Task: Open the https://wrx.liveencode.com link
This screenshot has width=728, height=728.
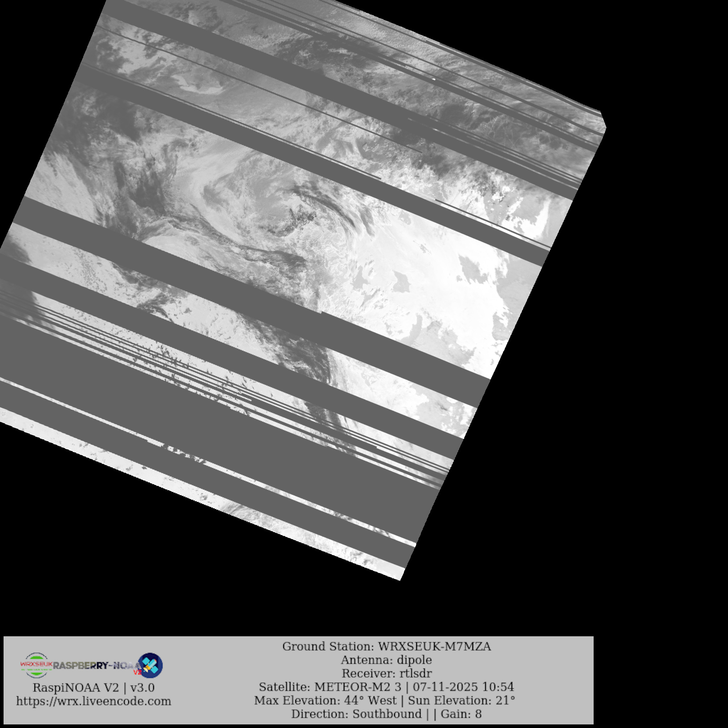Action: point(93,701)
